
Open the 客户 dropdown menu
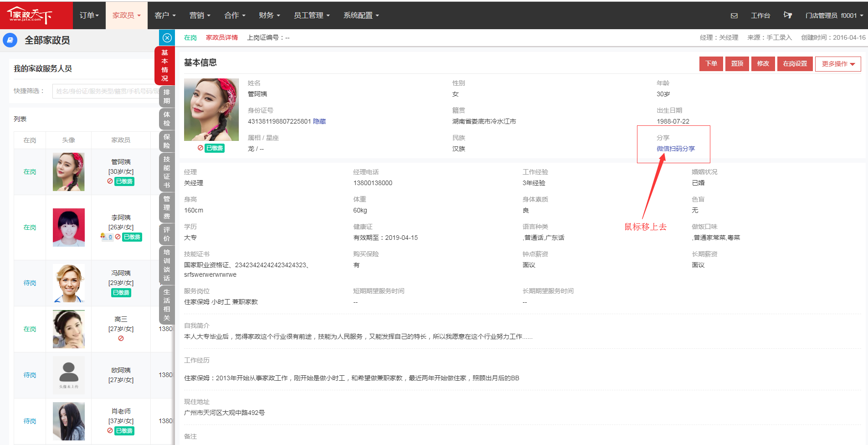[165, 16]
